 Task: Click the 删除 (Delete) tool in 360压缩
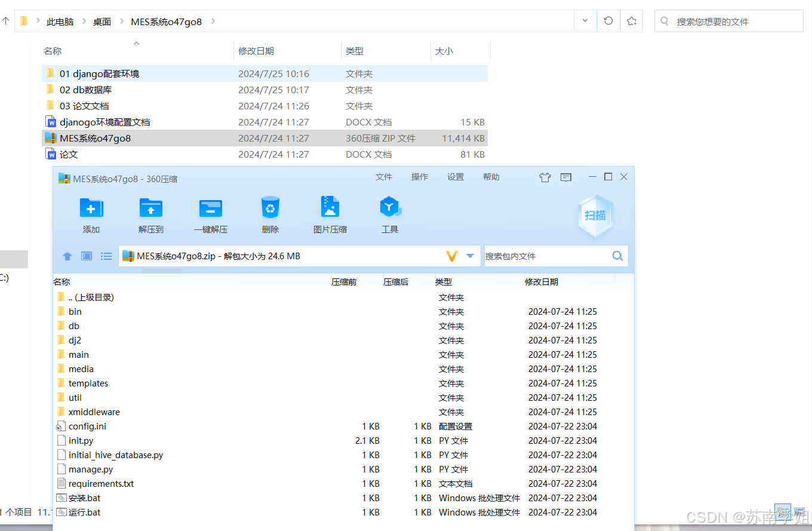click(x=270, y=214)
